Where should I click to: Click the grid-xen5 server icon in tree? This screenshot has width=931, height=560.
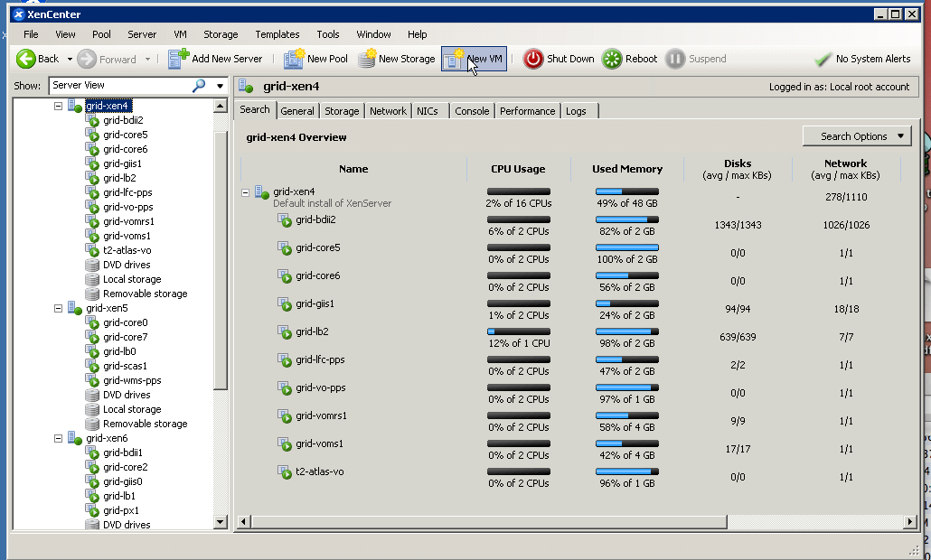coord(75,308)
